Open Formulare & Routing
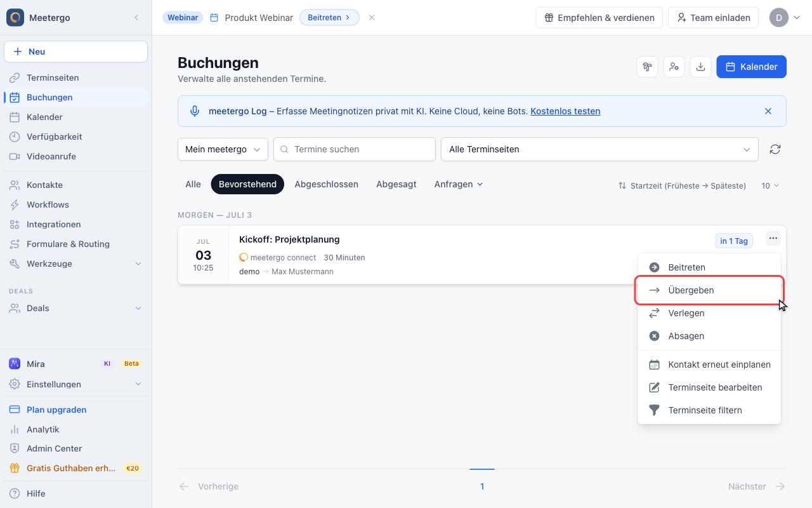This screenshot has width=812, height=508. pyautogui.click(x=75, y=244)
